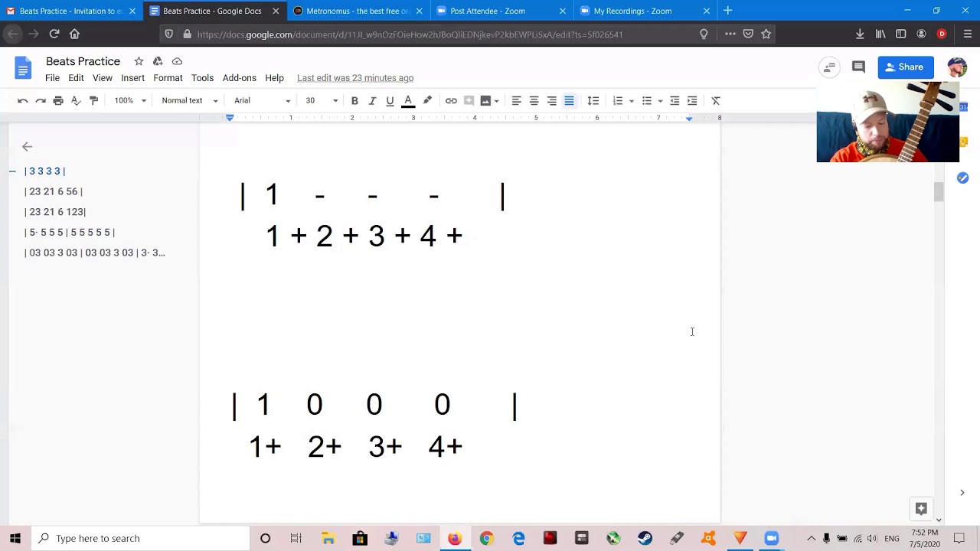This screenshot has width=980, height=551.
Task: Click the blue Share button
Action: tap(906, 67)
